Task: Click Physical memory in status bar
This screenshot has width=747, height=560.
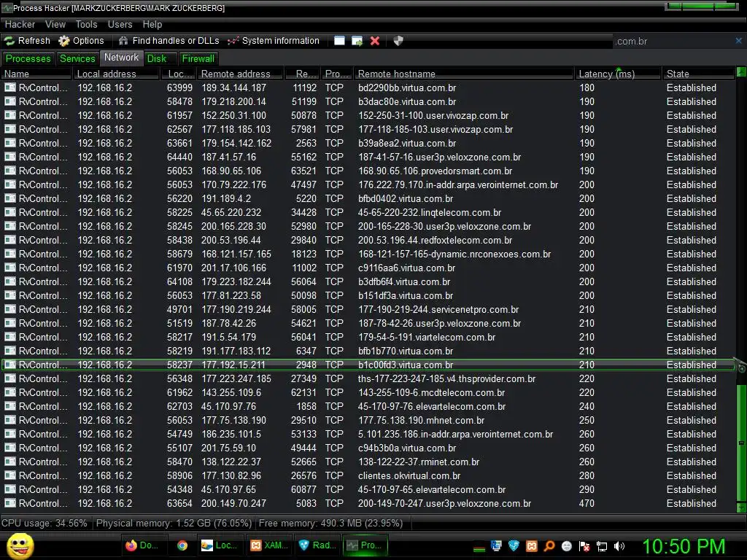Action: [174, 523]
